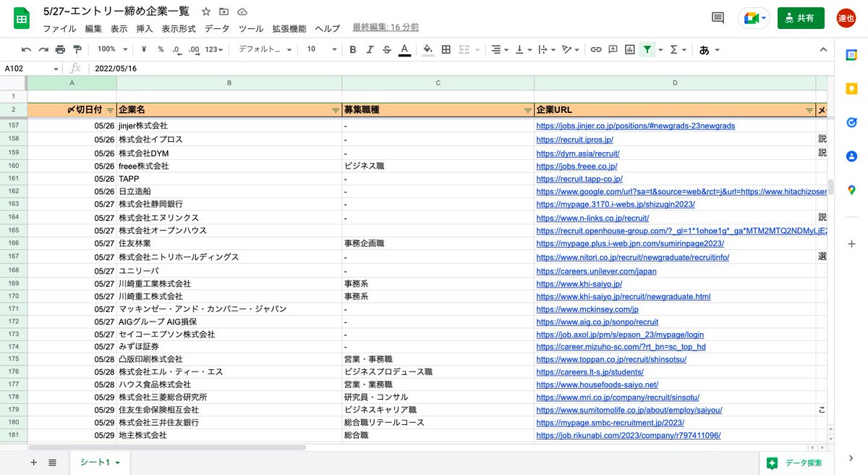This screenshot has height=475, width=868.
Task: Open the 達也 account avatar
Action: tap(846, 18)
